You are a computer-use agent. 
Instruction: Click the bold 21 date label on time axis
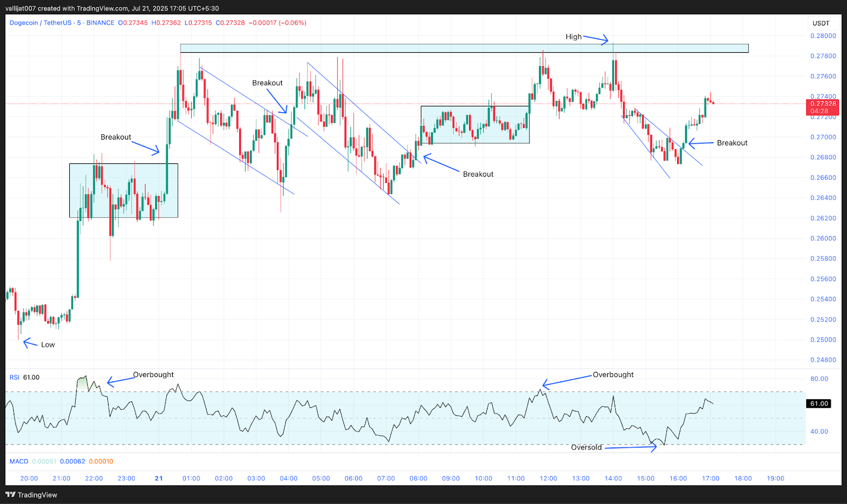[159, 478]
